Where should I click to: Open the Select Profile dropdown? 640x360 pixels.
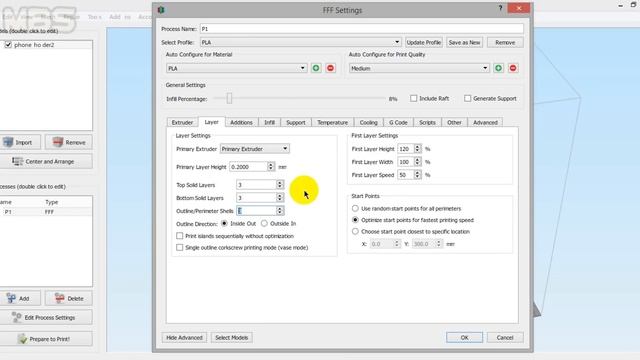click(300, 42)
